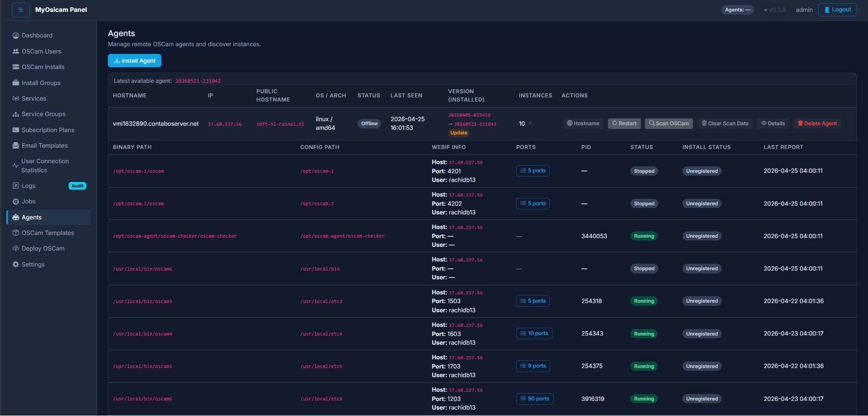Toggle the sidebar hamburger menu
Image resolution: width=868 pixels, height=416 pixels.
click(x=21, y=10)
